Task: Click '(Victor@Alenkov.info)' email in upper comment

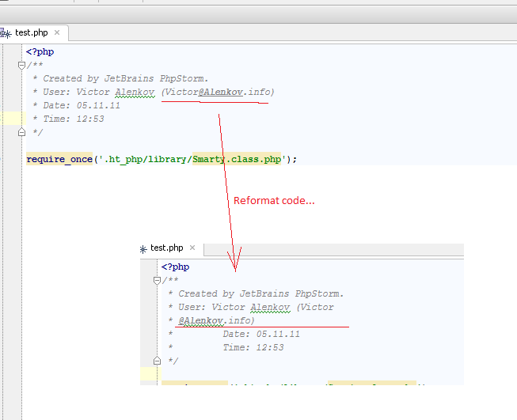Action: coord(218,92)
